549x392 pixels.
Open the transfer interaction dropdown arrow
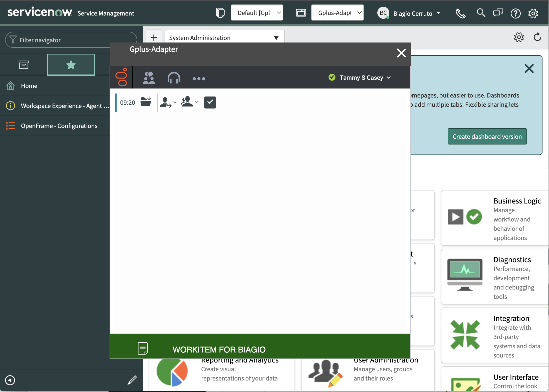175,102
